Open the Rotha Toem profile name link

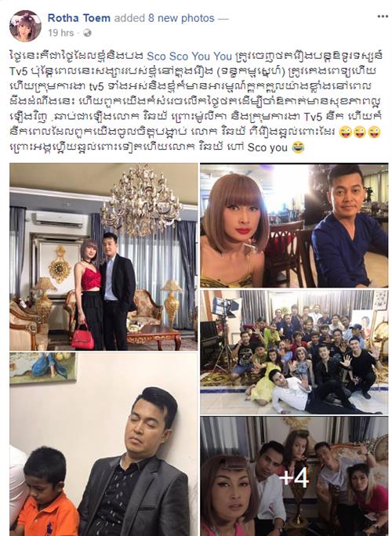(x=79, y=18)
